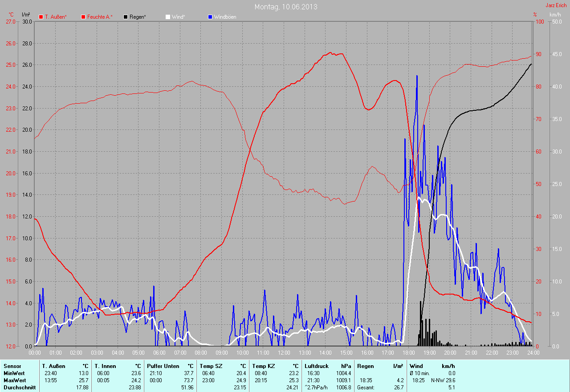Click the '24:00' label on the time axis

click(533, 353)
